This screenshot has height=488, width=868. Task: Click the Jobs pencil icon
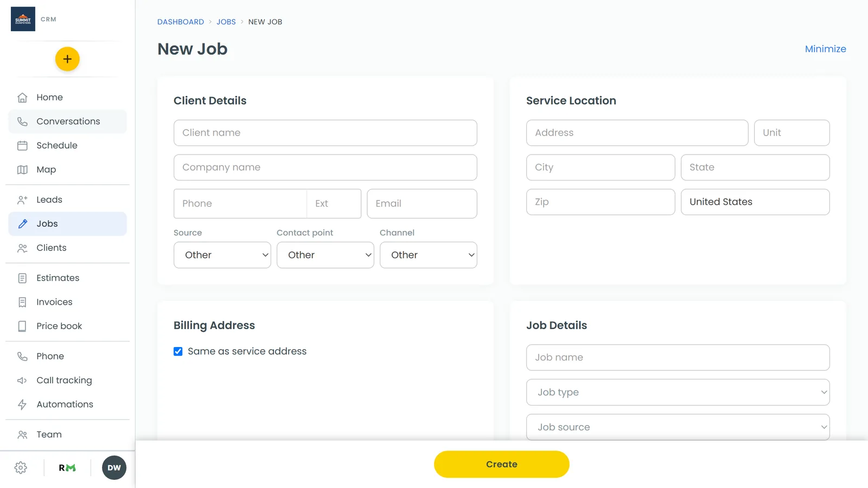tap(22, 224)
